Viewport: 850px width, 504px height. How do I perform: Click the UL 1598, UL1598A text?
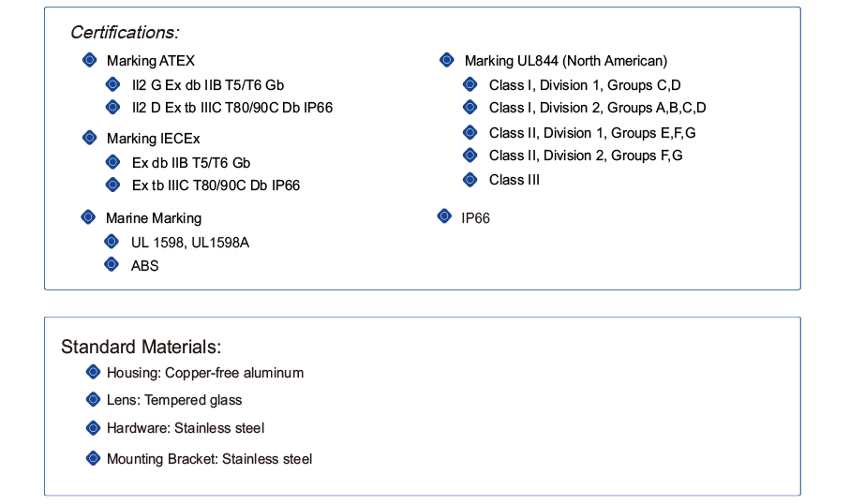(x=190, y=242)
